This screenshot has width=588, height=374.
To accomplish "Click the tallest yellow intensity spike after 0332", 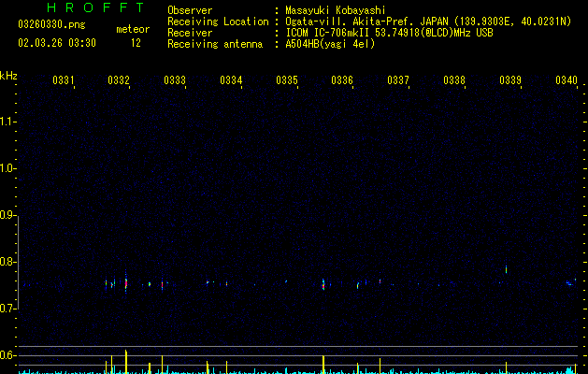I will (126, 362).
